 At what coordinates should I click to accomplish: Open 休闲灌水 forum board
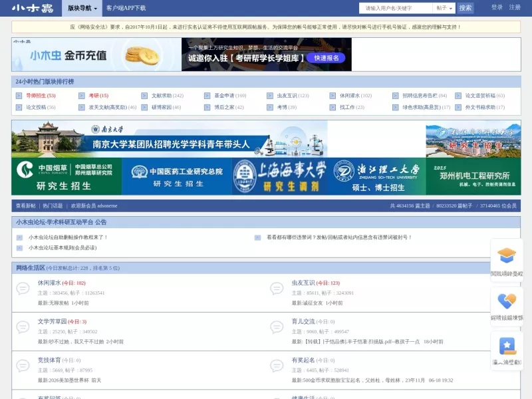click(49, 283)
